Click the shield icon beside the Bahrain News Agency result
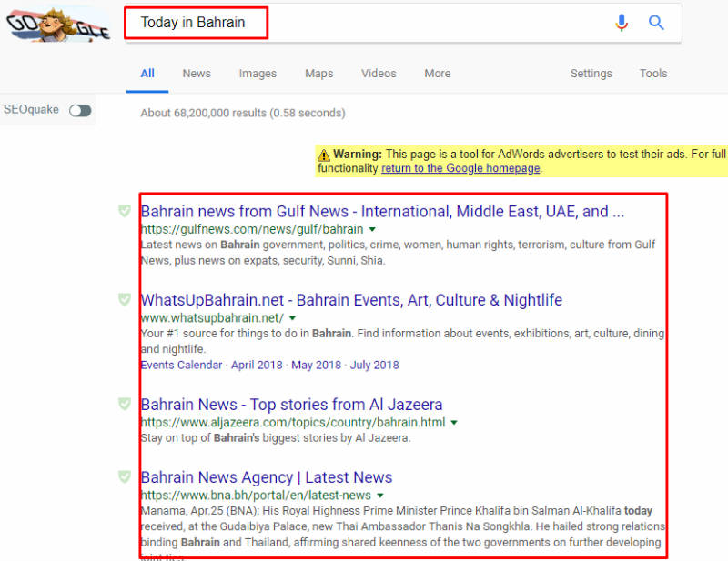Image resolution: width=728 pixels, height=561 pixels. click(x=125, y=477)
